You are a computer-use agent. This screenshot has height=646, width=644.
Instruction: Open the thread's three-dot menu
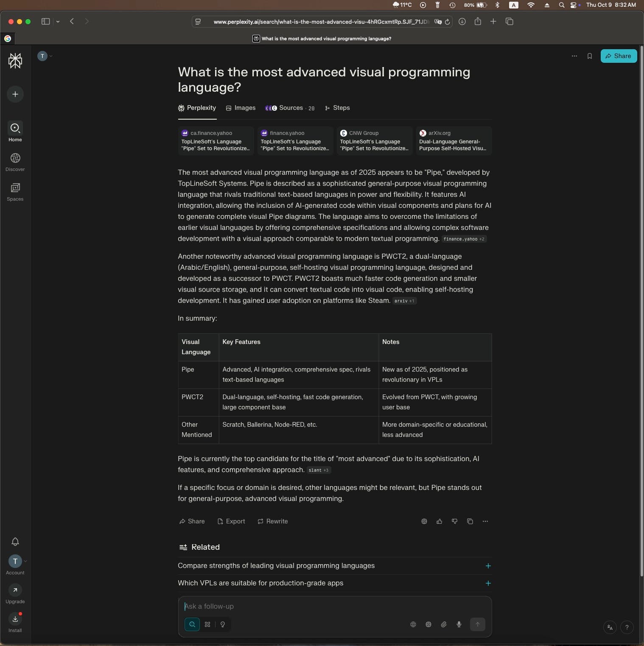pyautogui.click(x=574, y=56)
